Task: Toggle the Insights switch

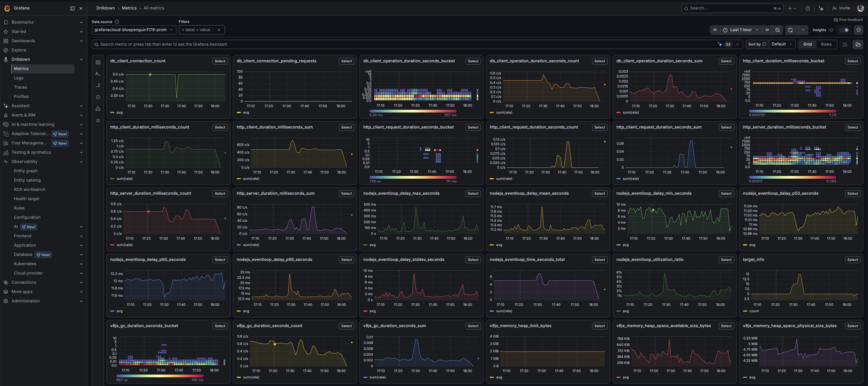Action: point(844,30)
